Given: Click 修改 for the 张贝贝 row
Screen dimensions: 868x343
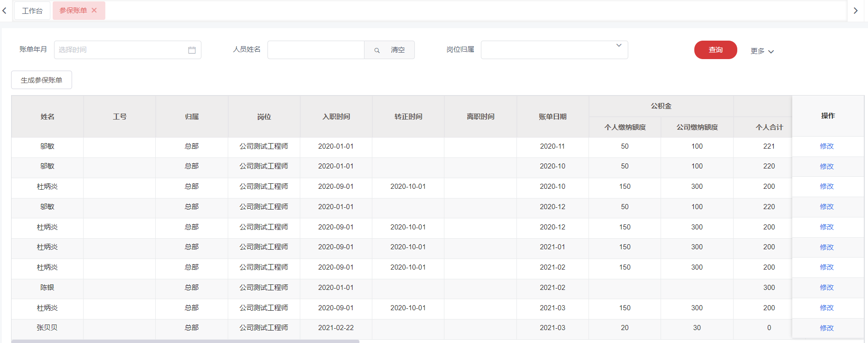Looking at the screenshot, I should point(826,328).
